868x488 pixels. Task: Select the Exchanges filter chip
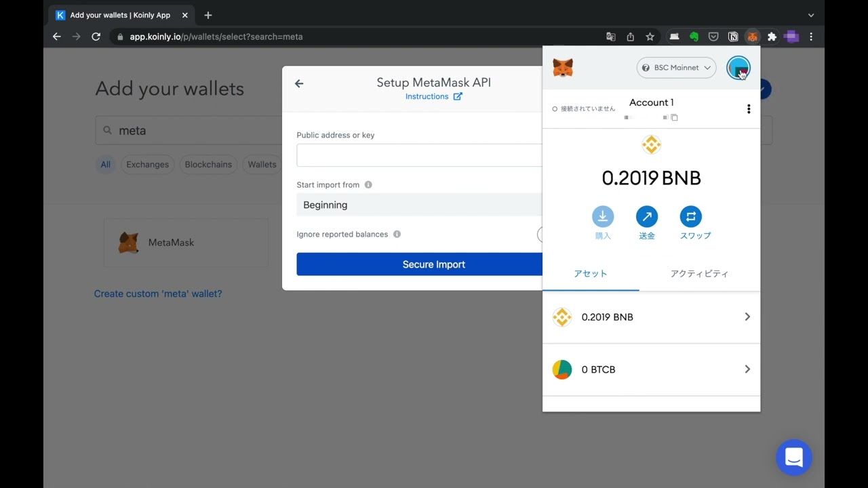147,164
